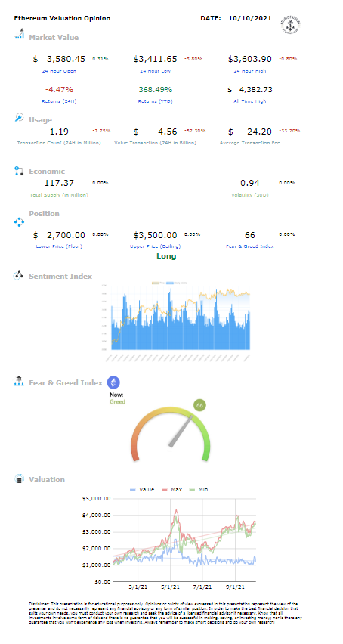Click the Sentiment Index chart thumbnail
The height and width of the screenshot is (644, 343).
pos(175,317)
